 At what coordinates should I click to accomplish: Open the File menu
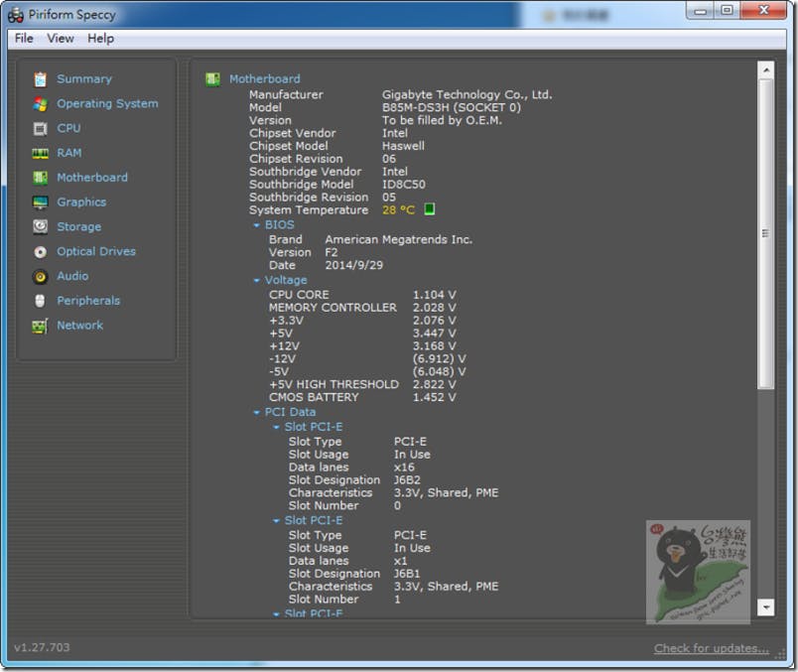[x=24, y=38]
